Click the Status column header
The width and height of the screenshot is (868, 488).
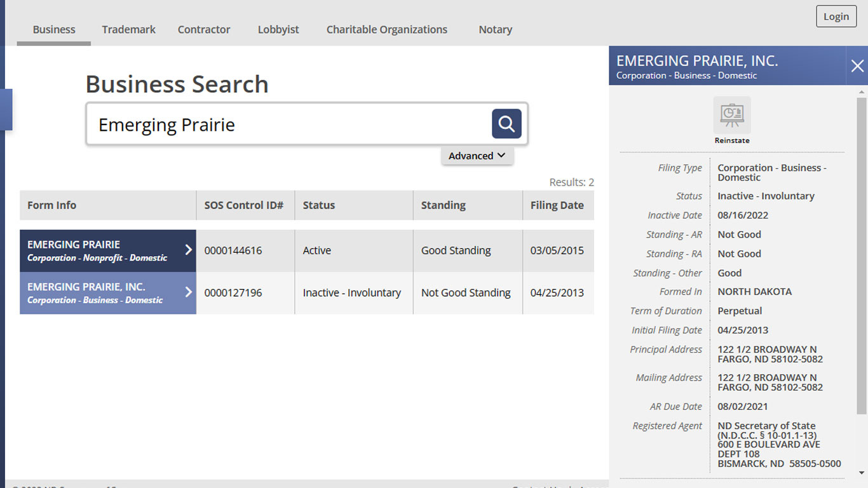point(354,205)
